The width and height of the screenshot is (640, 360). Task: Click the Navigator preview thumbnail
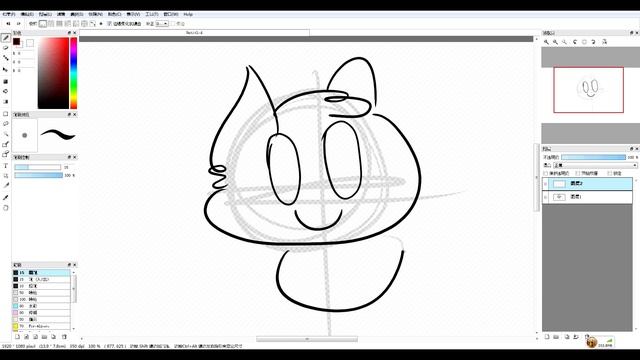coord(589,90)
